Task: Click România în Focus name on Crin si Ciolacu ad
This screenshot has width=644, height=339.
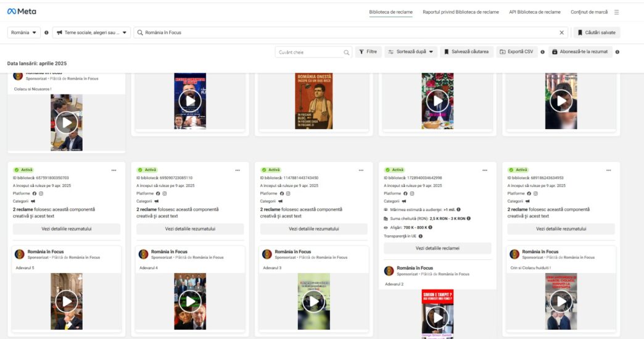Action: 540,251
